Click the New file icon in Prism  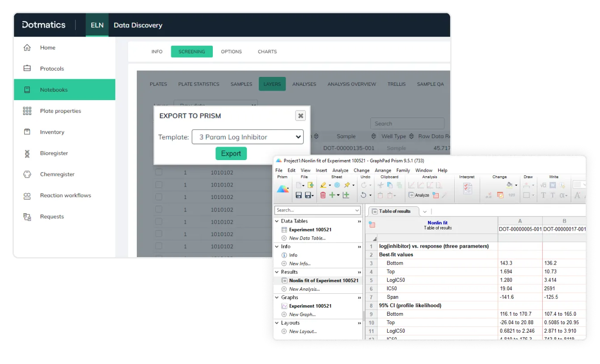(299, 185)
